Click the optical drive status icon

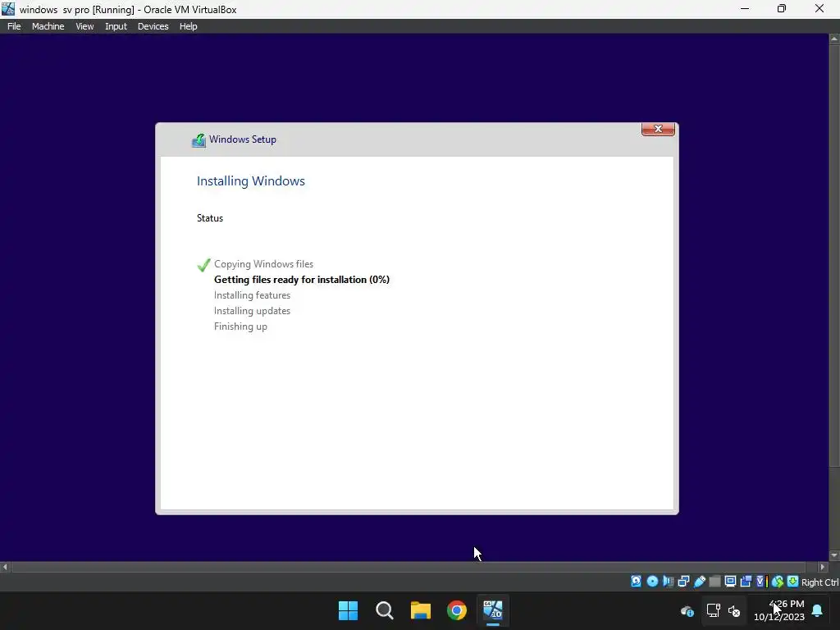coord(652,582)
